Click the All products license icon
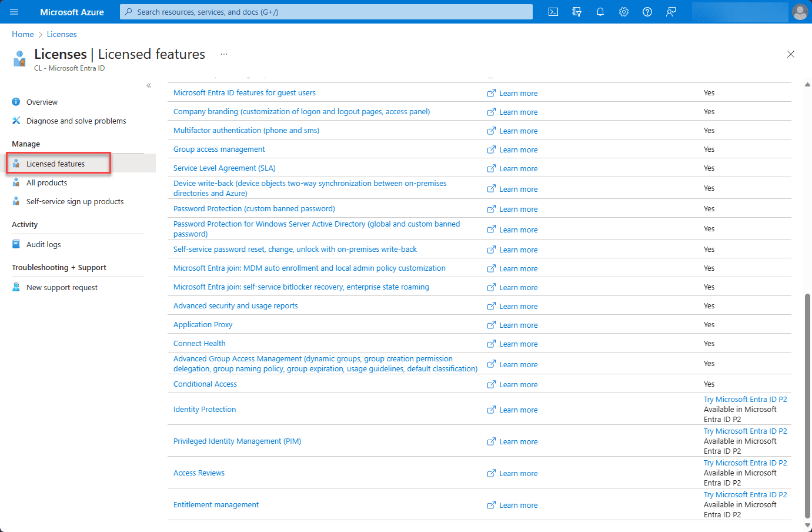This screenshot has width=812, height=532. coord(16,182)
